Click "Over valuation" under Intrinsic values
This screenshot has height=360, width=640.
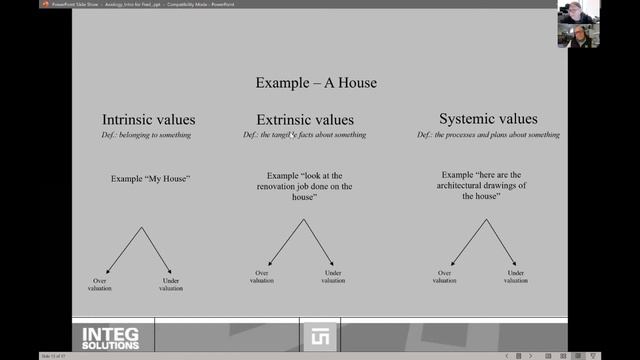100,284
